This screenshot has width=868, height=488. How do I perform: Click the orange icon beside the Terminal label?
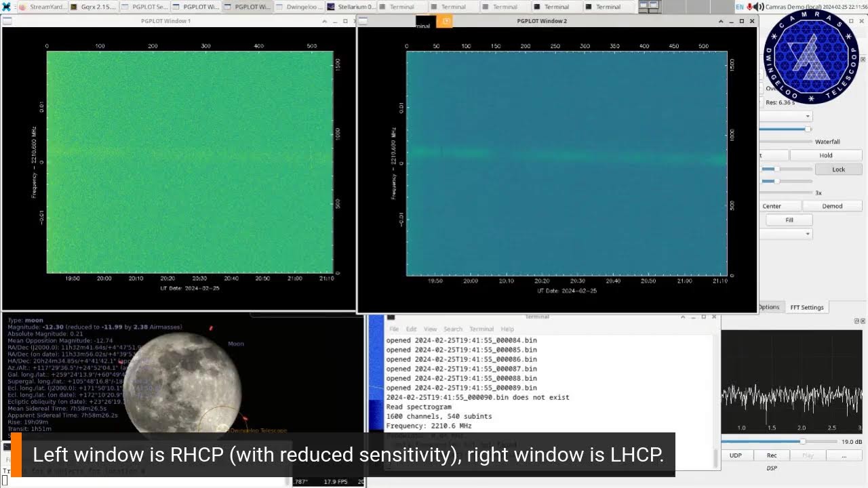pyautogui.click(x=444, y=22)
